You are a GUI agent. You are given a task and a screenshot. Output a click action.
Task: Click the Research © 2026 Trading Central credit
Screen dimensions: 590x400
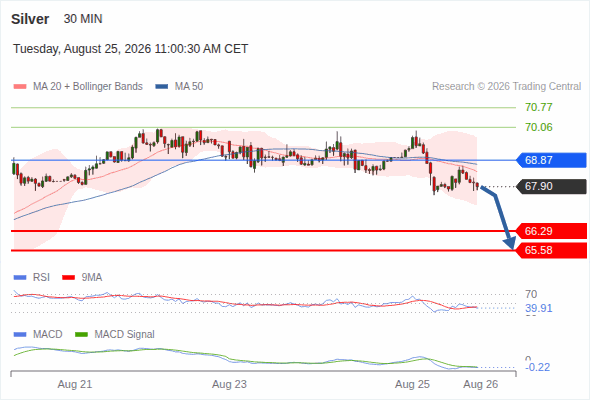pos(506,87)
